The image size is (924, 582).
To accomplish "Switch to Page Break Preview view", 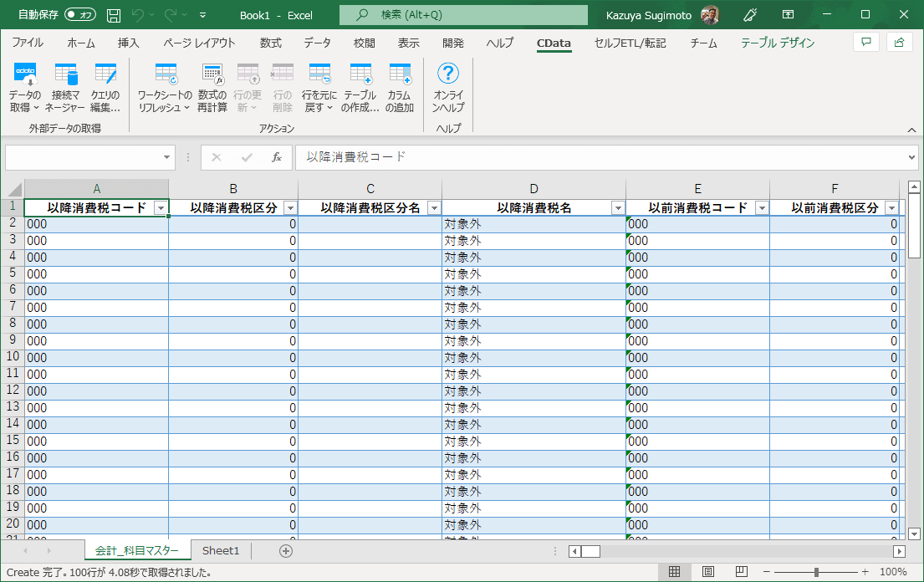I will pyautogui.click(x=741, y=572).
